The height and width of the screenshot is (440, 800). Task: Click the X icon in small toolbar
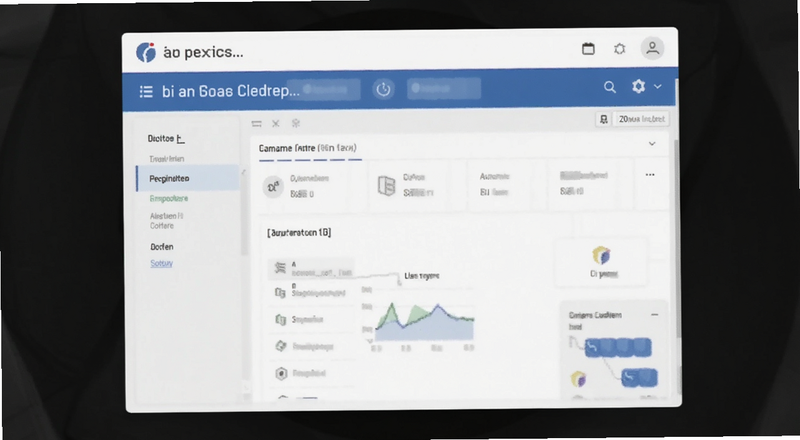click(276, 123)
